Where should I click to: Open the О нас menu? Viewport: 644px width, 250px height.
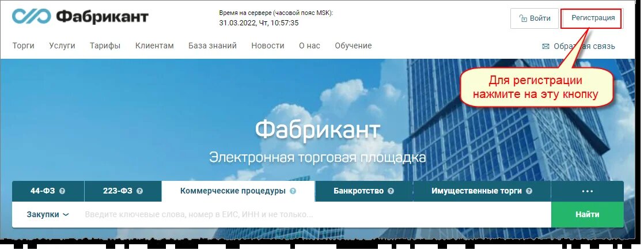point(310,46)
